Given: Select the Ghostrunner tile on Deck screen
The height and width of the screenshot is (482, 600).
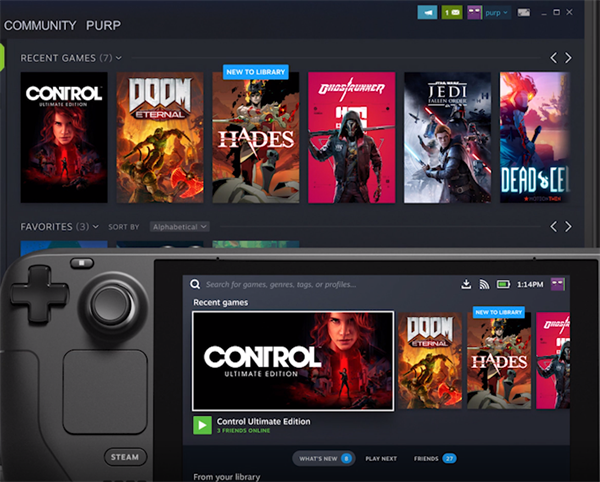Looking at the screenshot, I should tap(553, 360).
